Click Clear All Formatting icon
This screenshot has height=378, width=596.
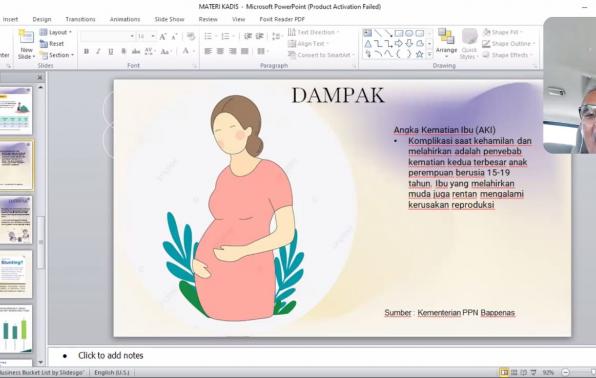pyautogui.click(x=191, y=37)
